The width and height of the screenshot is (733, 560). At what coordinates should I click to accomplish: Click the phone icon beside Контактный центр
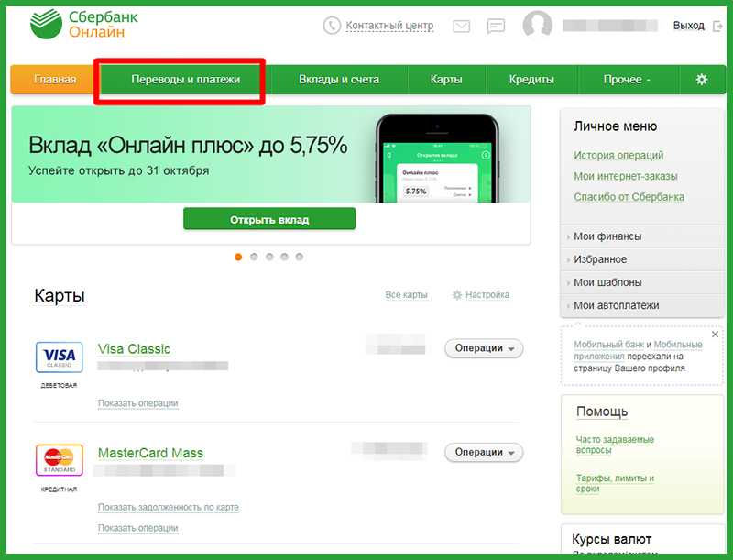point(332,26)
